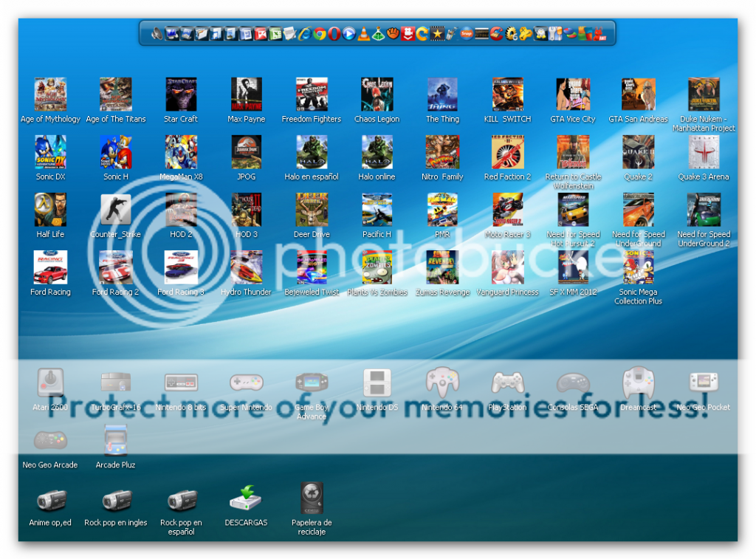Launch Google Chrome from the dock
The image size is (756, 559).
point(319,33)
